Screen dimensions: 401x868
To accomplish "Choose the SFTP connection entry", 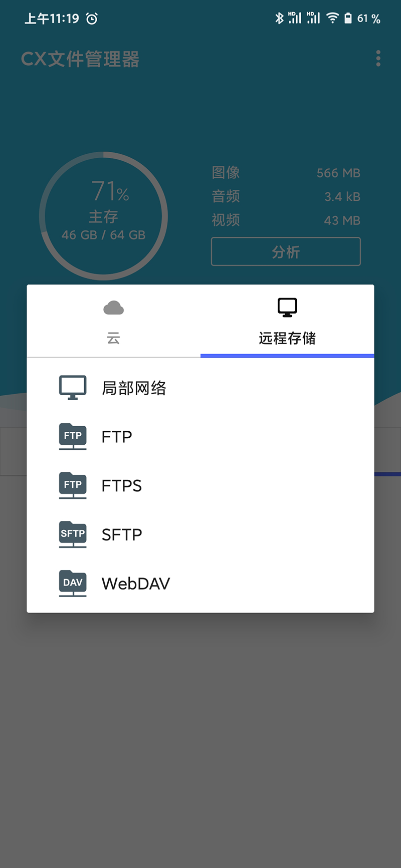I will click(x=200, y=534).
